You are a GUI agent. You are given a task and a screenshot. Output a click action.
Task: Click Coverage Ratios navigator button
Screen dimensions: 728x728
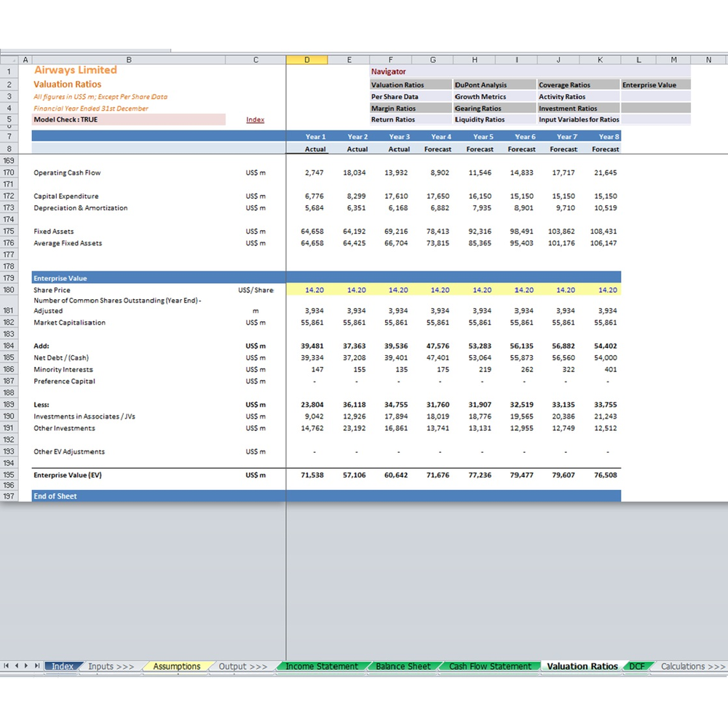click(578, 85)
